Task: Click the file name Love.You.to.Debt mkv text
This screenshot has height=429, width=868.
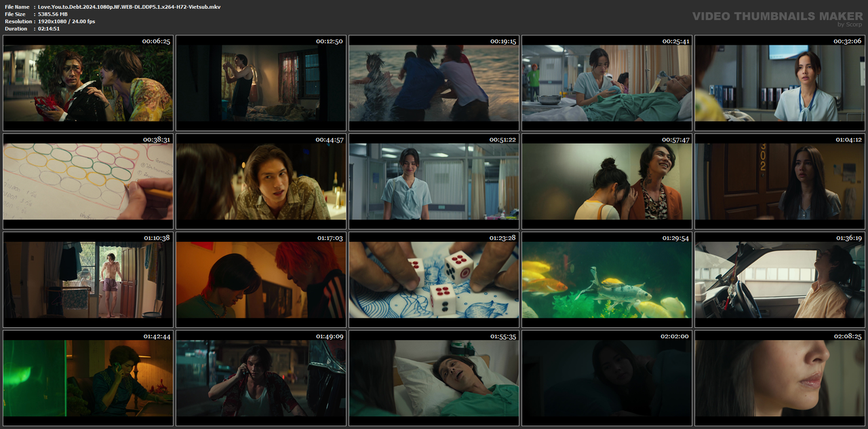Action: point(129,7)
